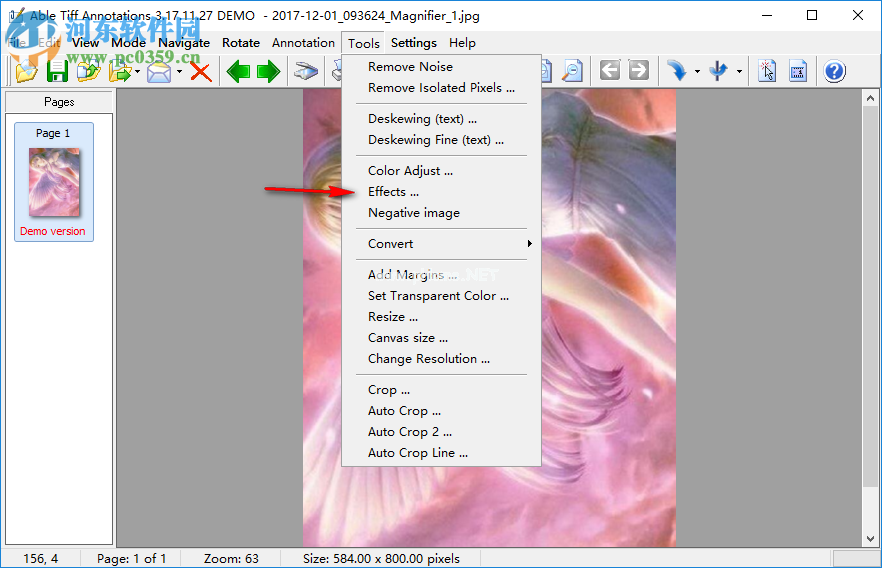
Task: Open the Annotation menu
Action: 303,43
